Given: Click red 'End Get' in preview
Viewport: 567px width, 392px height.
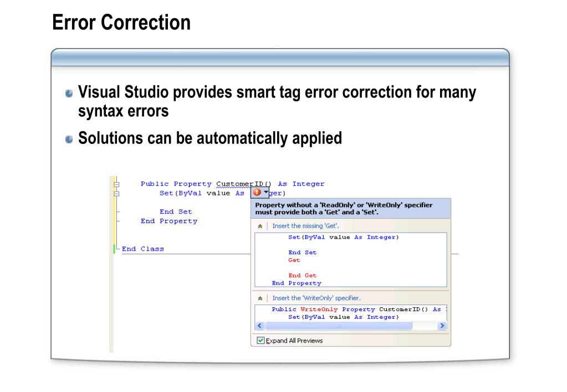Looking at the screenshot, I should coord(302,276).
